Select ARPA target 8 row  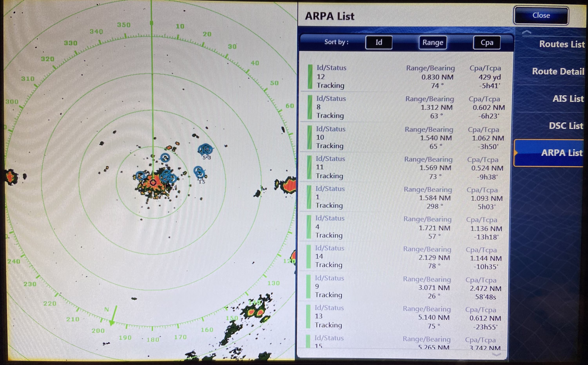(x=406, y=107)
